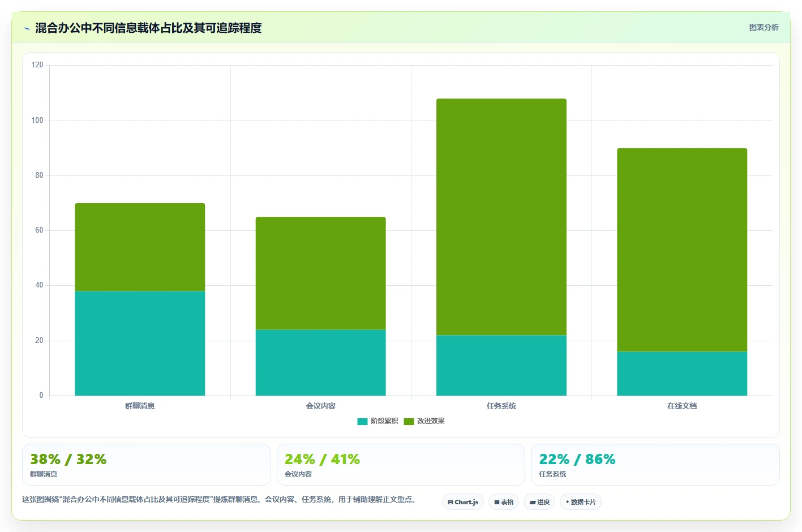This screenshot has width=802, height=532.
Task: Click the green bar segment for 任务系统
Action: pyautogui.click(x=501, y=217)
